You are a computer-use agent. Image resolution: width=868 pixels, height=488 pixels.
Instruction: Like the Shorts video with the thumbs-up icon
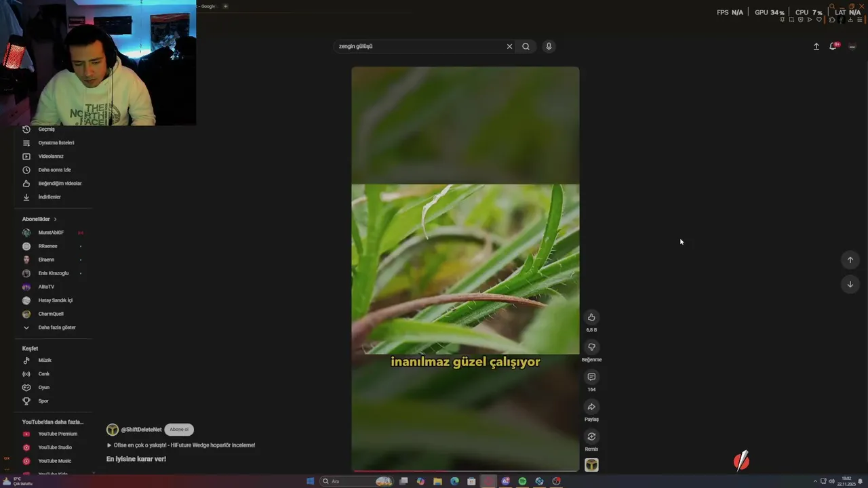click(591, 317)
